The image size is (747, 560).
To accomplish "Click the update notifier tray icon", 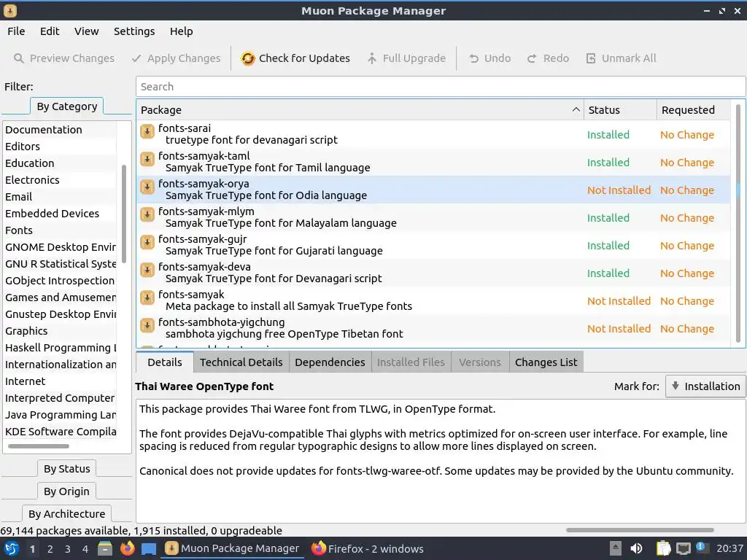I will pos(701,547).
